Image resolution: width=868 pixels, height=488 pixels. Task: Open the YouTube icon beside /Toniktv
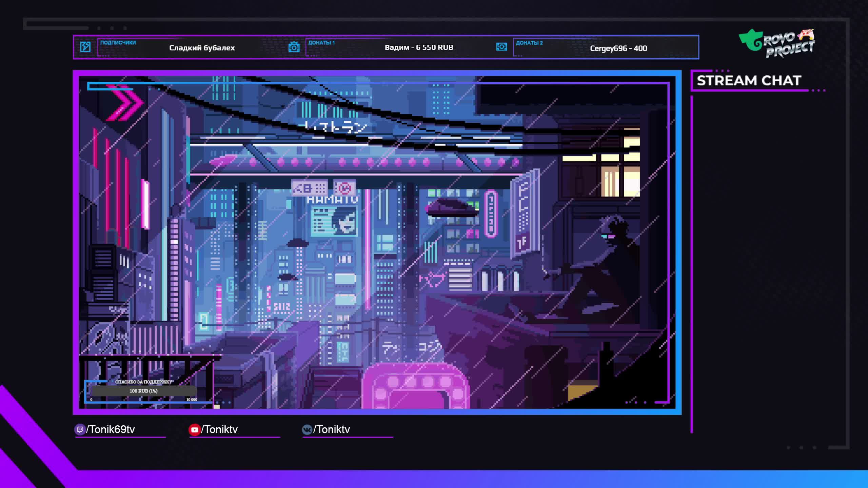click(x=194, y=430)
